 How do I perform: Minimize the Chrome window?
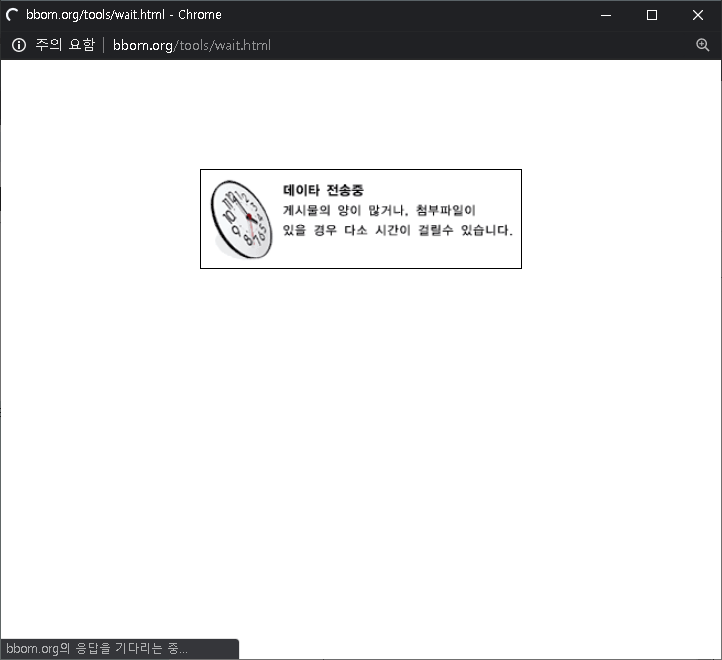(x=606, y=15)
